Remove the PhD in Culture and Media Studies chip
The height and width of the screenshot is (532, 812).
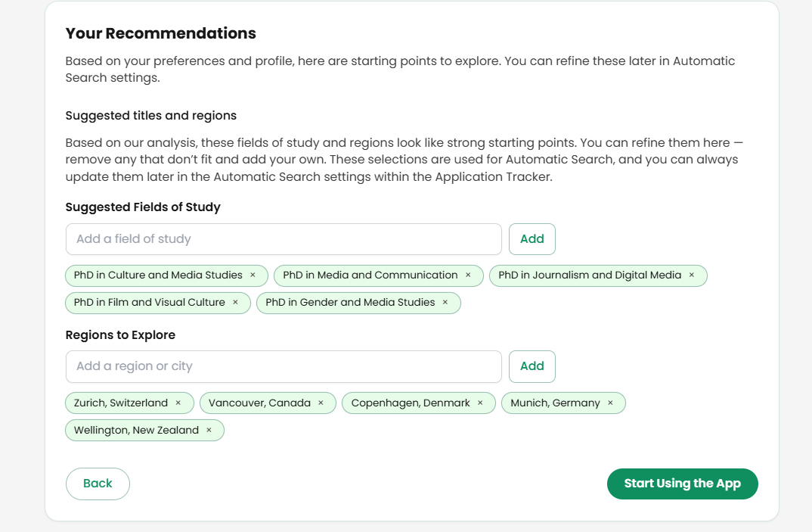tap(253, 275)
